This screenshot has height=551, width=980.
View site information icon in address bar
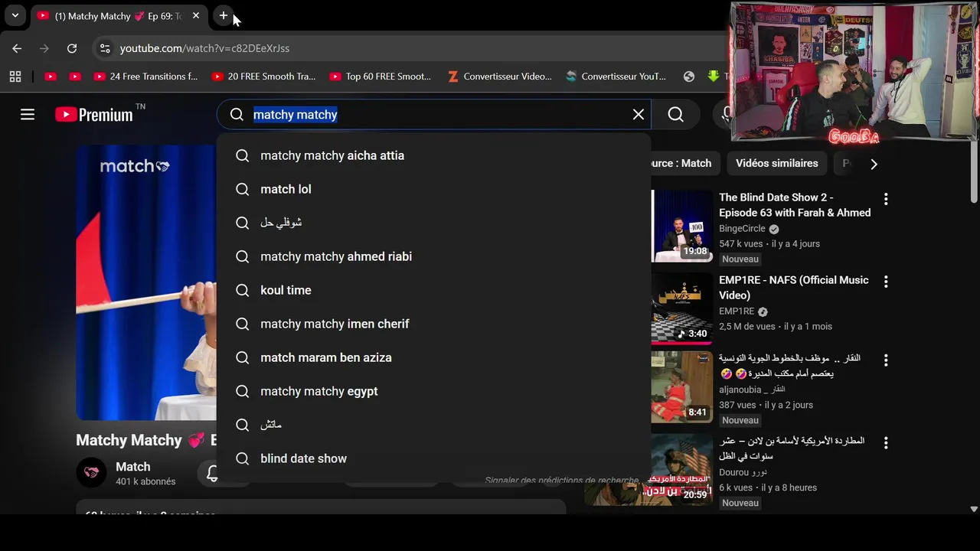pos(105,48)
